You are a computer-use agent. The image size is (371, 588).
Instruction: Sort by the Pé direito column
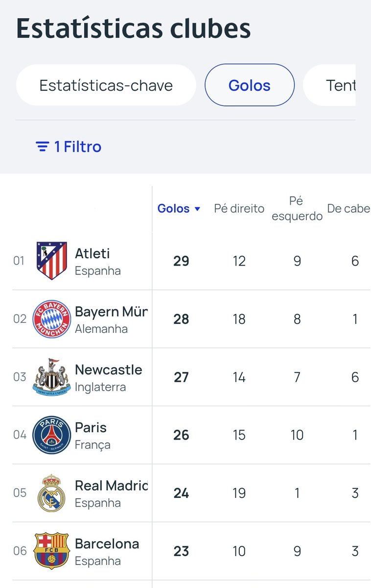[239, 208]
